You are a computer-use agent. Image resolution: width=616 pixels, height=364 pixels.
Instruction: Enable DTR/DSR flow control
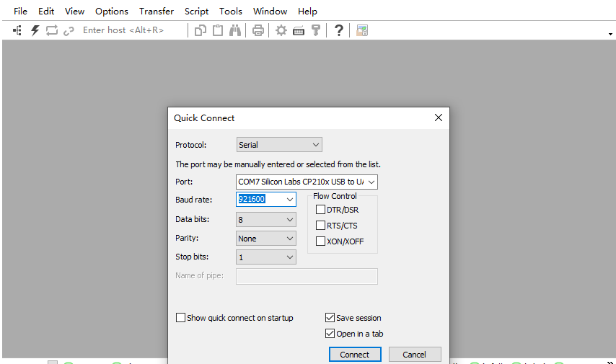[x=320, y=210]
